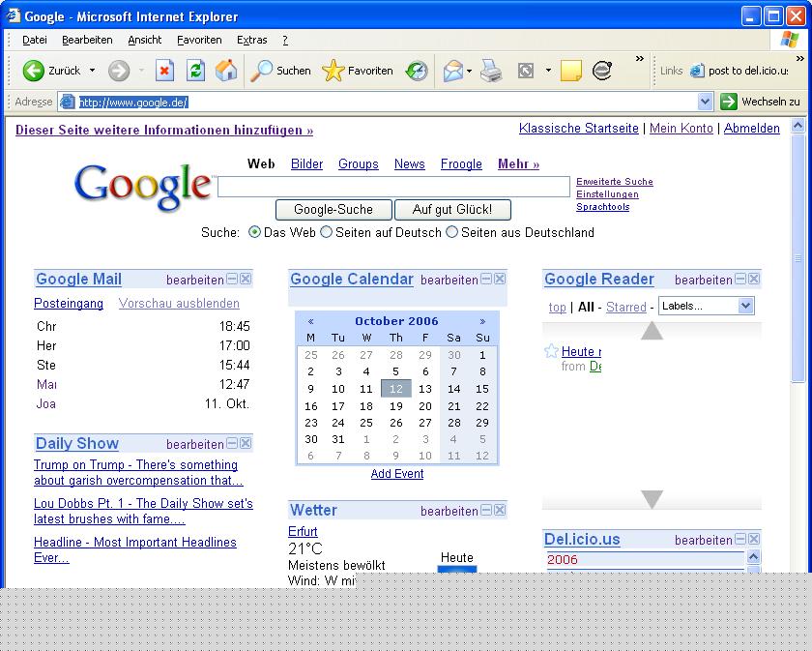Select Seiten auf Deutsch radio button

(x=326, y=232)
